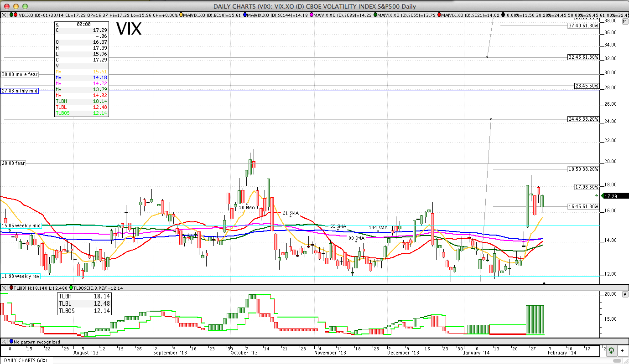This screenshot has height=364, width=629.
Task: Click the '24.45 38.20%' Fibonacci label
Action: (583, 119)
